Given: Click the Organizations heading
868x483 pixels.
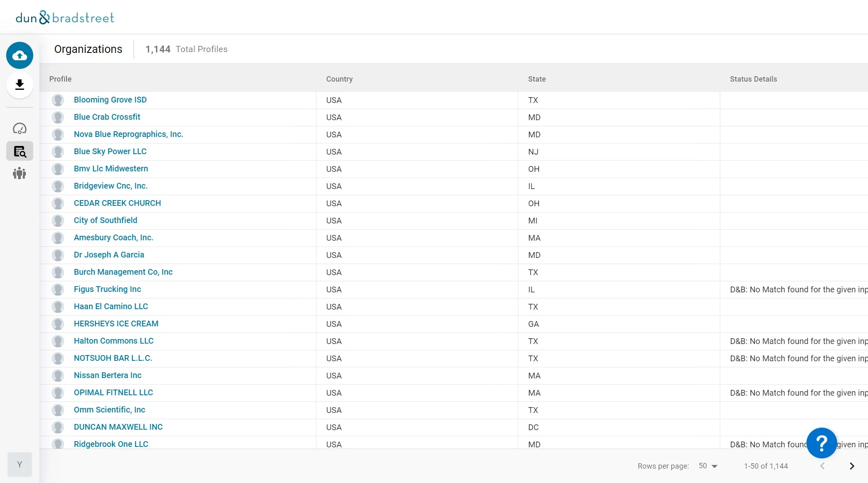Looking at the screenshot, I should pos(88,49).
